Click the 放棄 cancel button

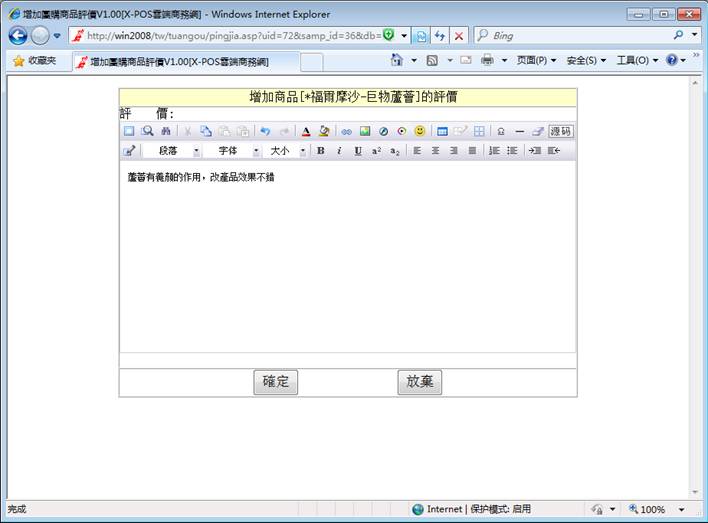tap(419, 382)
